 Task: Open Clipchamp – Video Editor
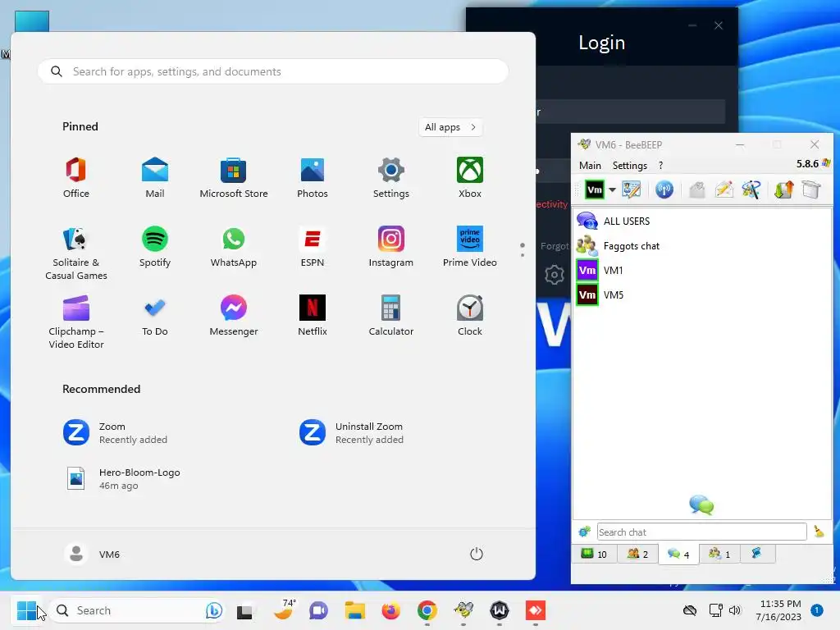(x=76, y=322)
